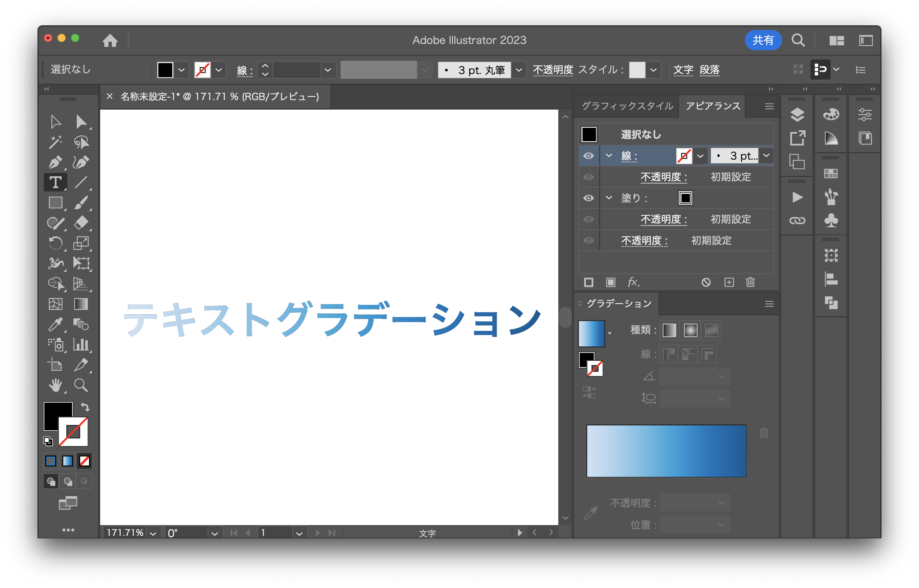The width and height of the screenshot is (919, 588).
Task: Open the rotation angle dropdown
Action: point(215,534)
